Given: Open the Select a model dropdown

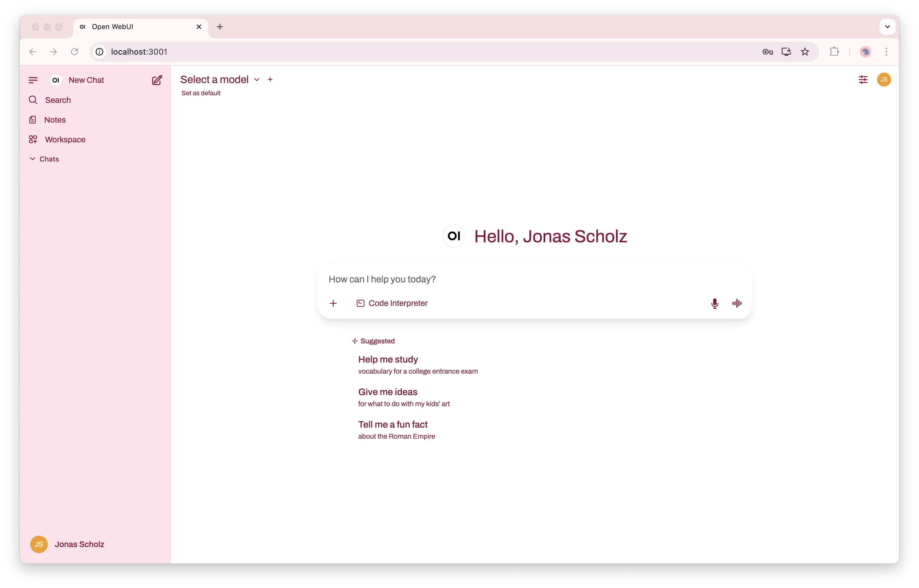Looking at the screenshot, I should (219, 79).
